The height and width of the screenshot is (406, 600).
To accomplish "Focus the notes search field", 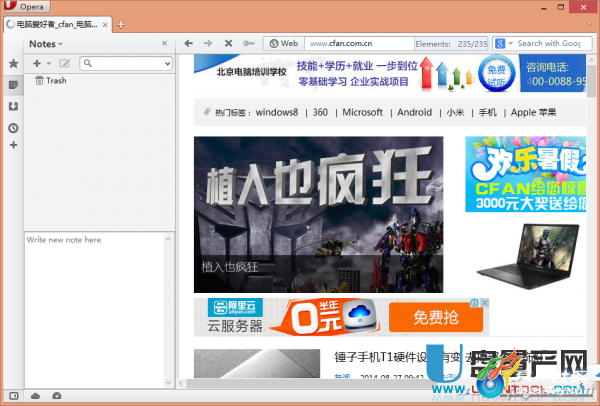I will click(x=126, y=64).
